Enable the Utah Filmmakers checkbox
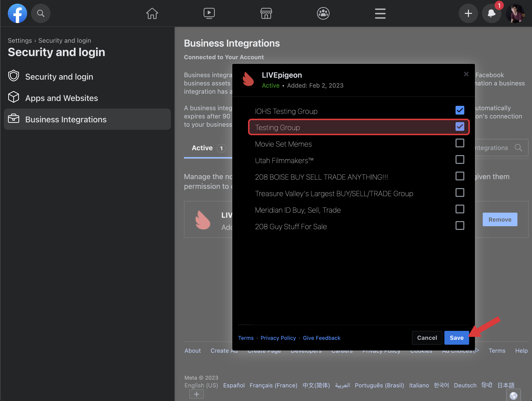Viewport: 532px width, 401px height. pyautogui.click(x=460, y=160)
